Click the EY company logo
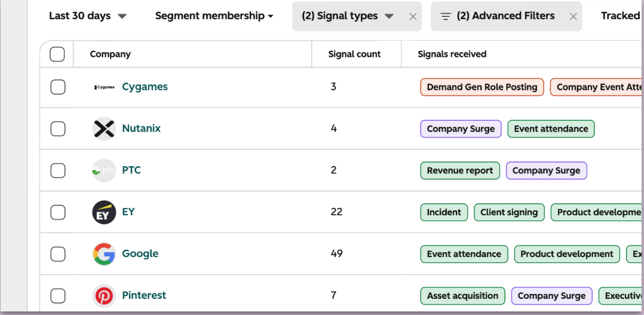 104,212
